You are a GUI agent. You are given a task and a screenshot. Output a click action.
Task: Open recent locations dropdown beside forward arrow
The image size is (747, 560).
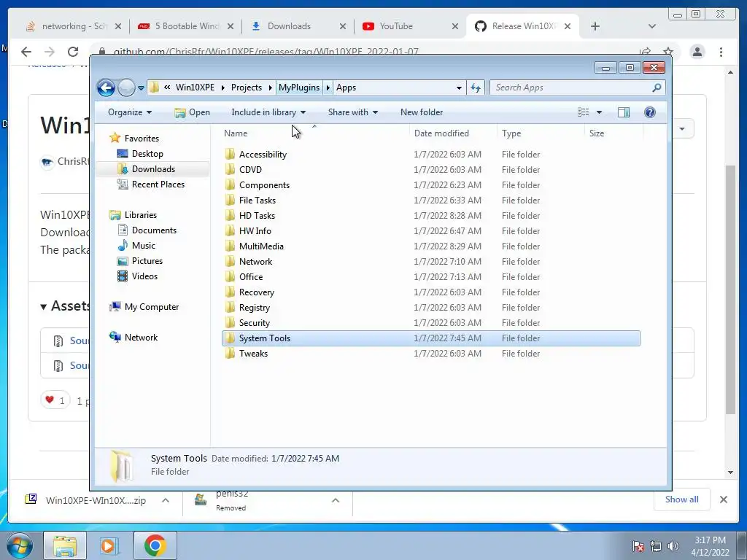coord(141,88)
